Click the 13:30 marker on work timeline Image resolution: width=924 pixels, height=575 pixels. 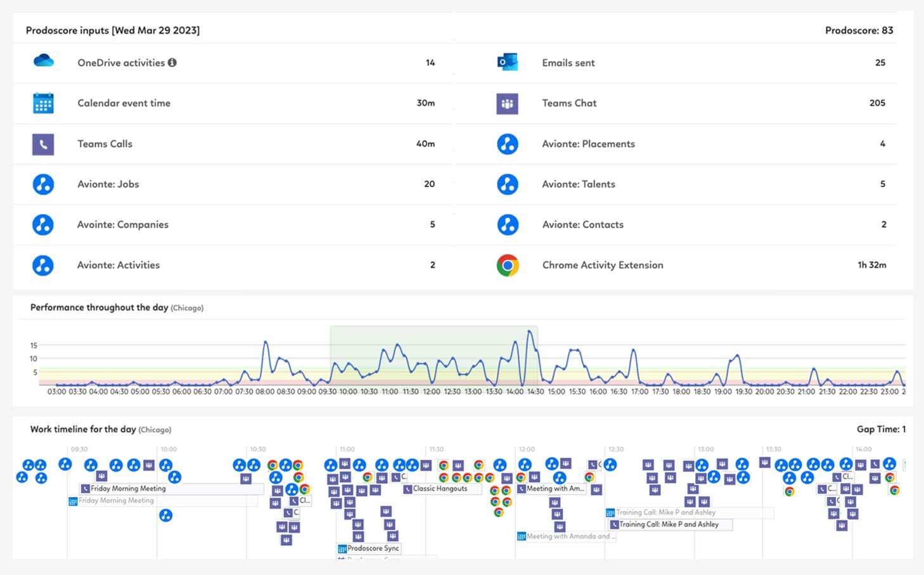coord(773,449)
